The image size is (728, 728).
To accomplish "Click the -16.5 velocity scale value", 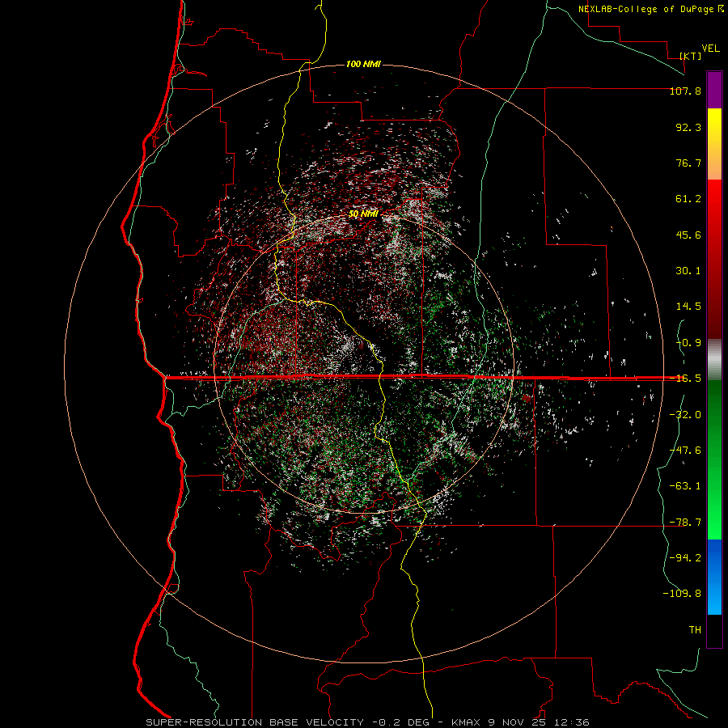I will point(685,379).
